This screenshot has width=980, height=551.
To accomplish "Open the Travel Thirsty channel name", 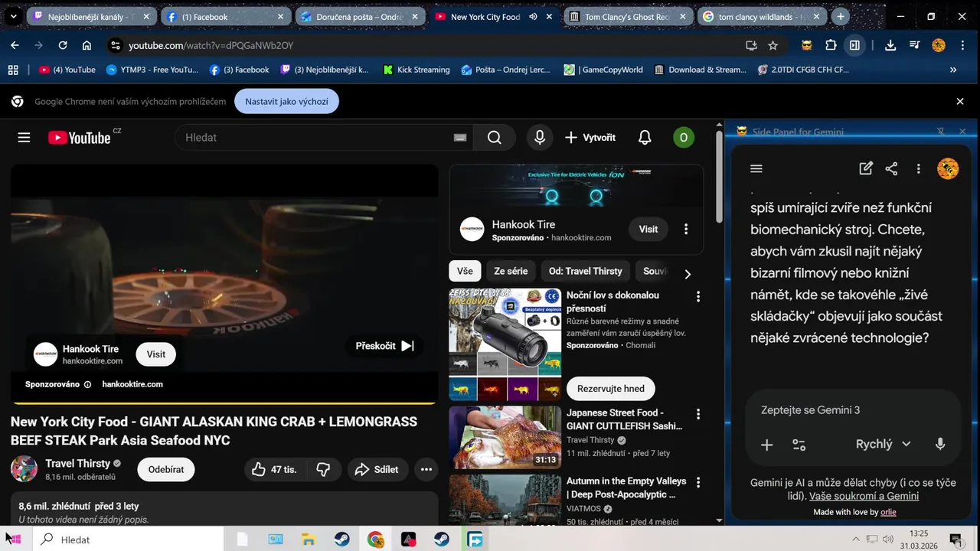I will (77, 463).
